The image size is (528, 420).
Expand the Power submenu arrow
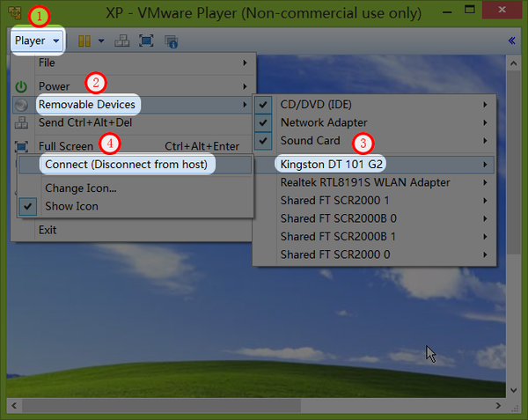point(246,86)
